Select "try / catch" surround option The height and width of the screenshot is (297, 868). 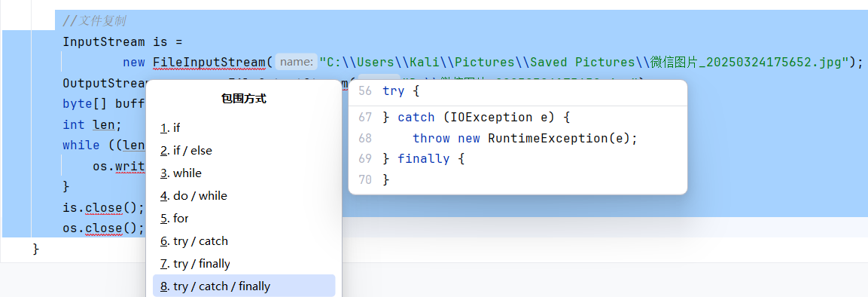click(x=244, y=241)
